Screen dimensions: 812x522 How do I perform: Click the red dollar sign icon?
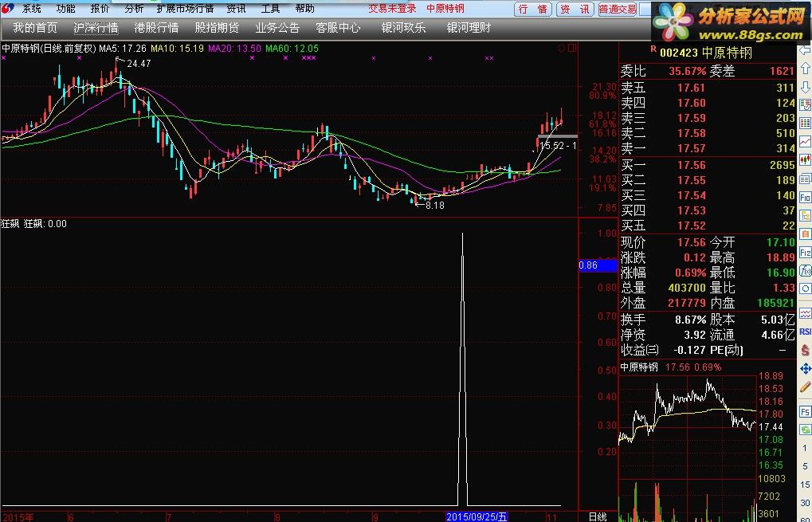point(806,350)
